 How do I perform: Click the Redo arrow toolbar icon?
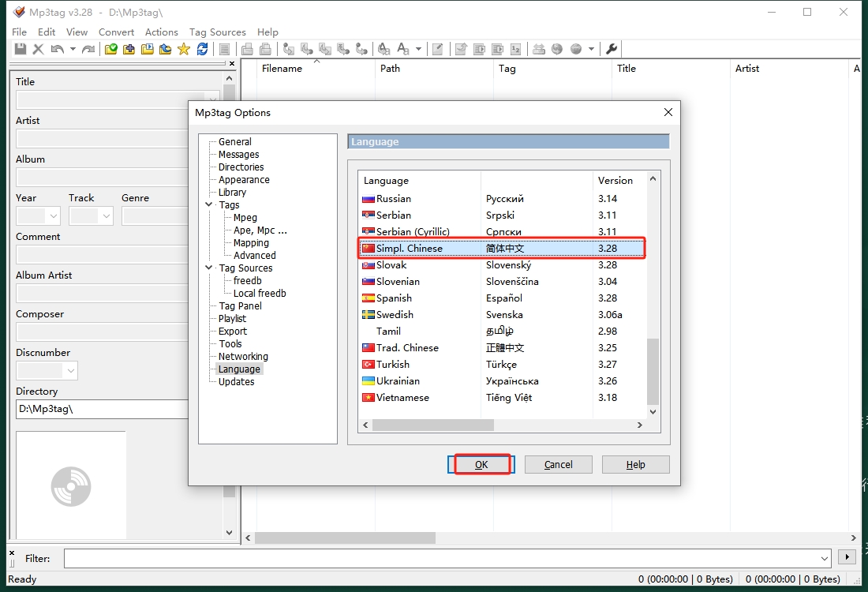point(88,49)
